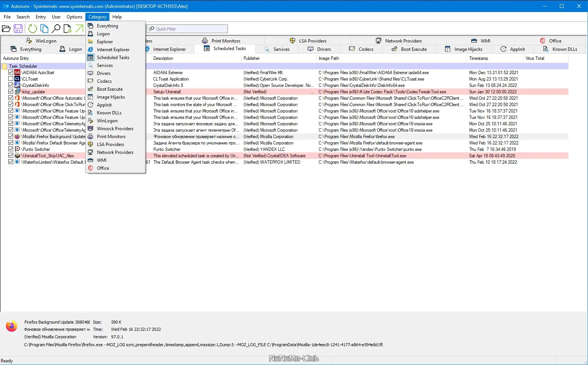Click the UninstallTool_SkipUAC_Alex row icon
The height and width of the screenshot is (365, 588).
[x=17, y=156]
